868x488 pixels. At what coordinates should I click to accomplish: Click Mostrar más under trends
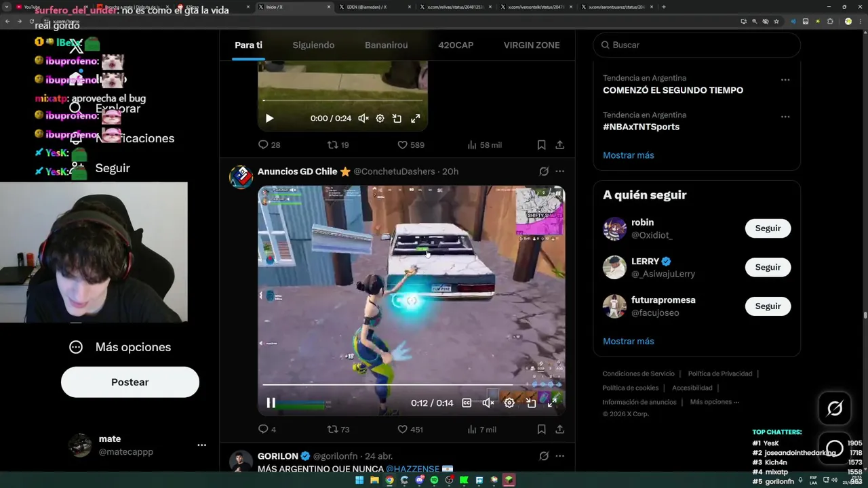(x=629, y=155)
